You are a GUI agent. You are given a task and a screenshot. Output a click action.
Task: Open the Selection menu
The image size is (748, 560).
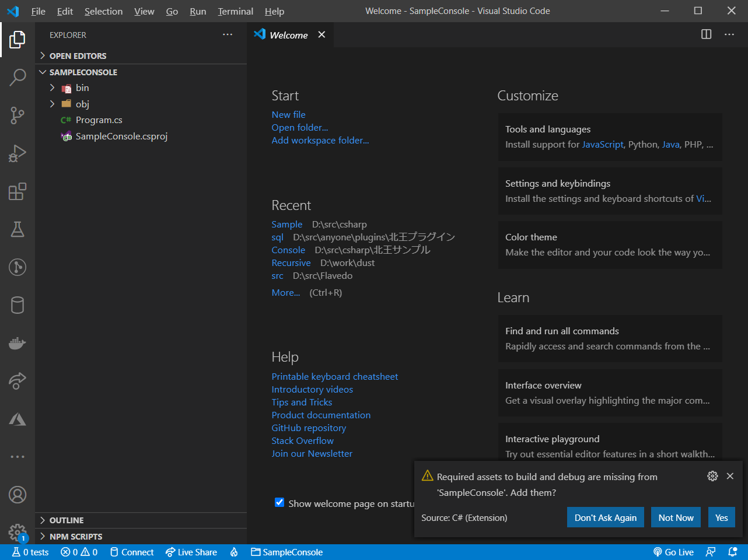103,11
